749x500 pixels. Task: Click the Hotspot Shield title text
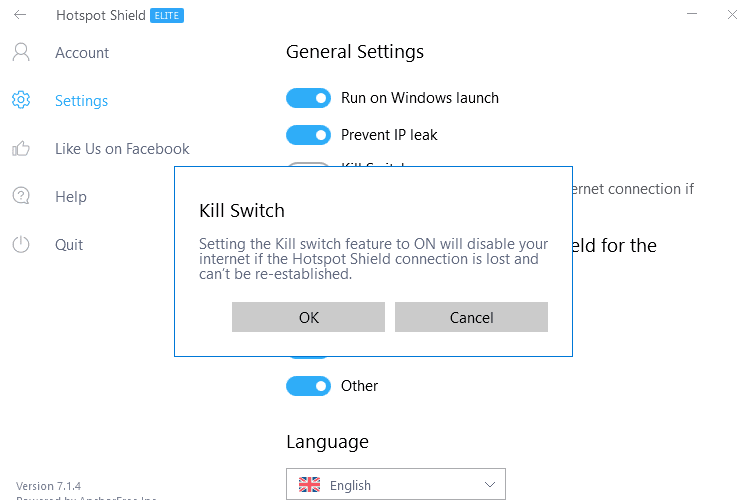coord(101,16)
